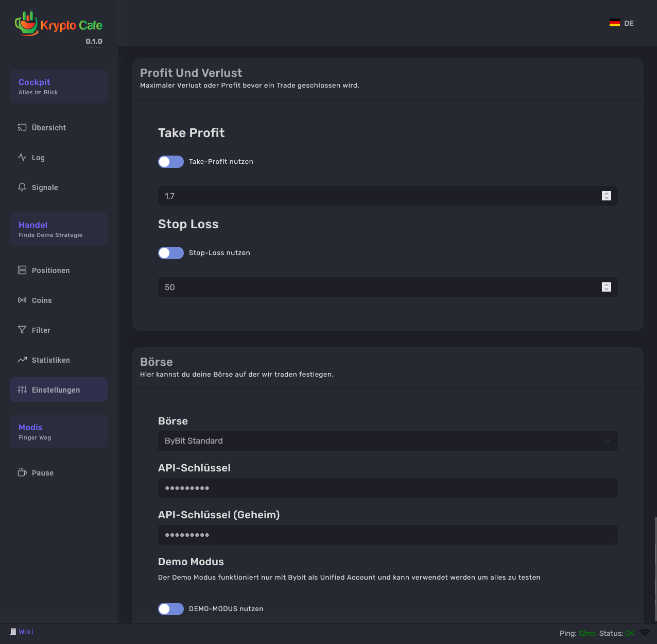Screen dimensions: 657x644
Task: Toggle the Take-Profit nutzen switch
Action: pos(171,162)
